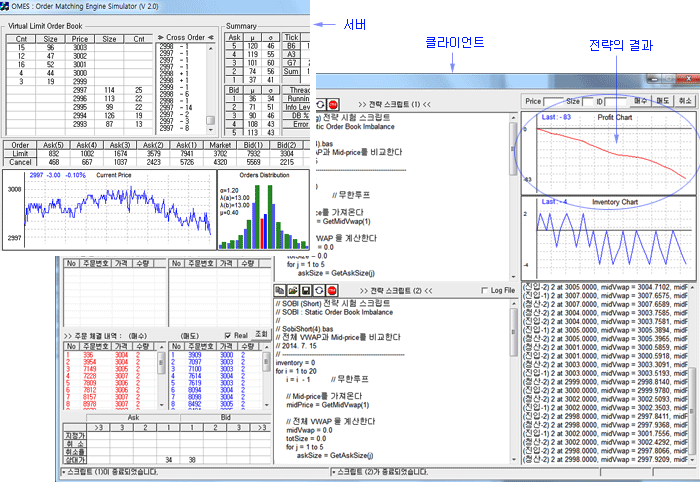Run script (1) with the refresh icon
This screenshot has width=700, height=482.
click(x=321, y=104)
